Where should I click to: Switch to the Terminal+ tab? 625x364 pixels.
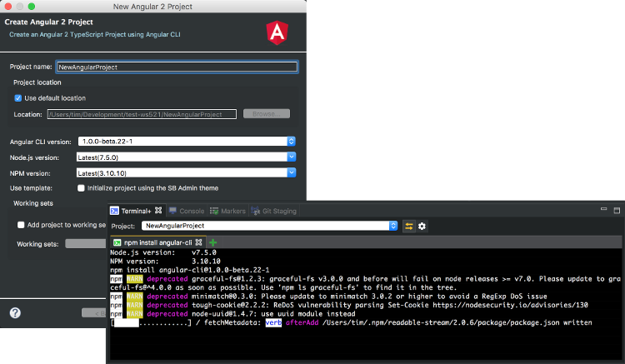point(136,211)
